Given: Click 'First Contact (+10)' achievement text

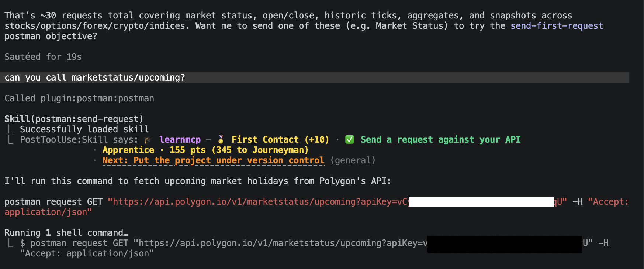Looking at the screenshot, I should (x=280, y=140).
